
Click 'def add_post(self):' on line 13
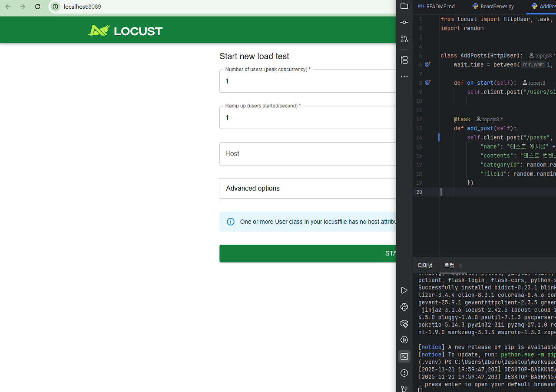[x=485, y=128]
